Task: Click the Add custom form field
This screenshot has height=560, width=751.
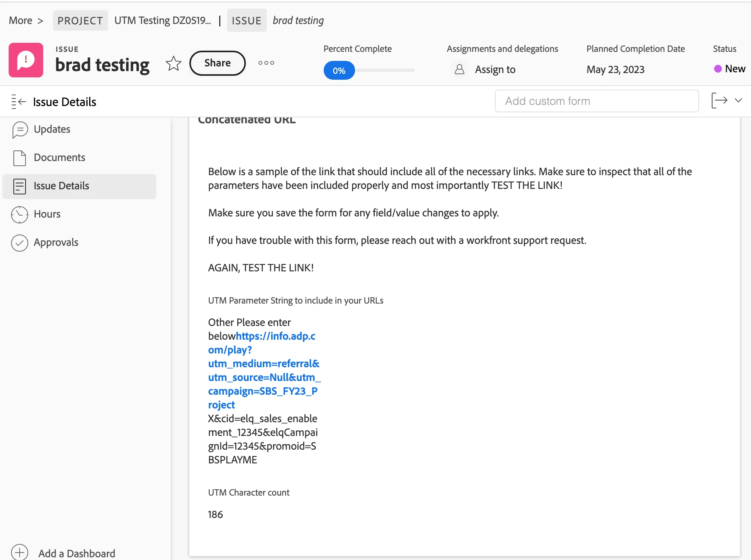Action: point(597,101)
